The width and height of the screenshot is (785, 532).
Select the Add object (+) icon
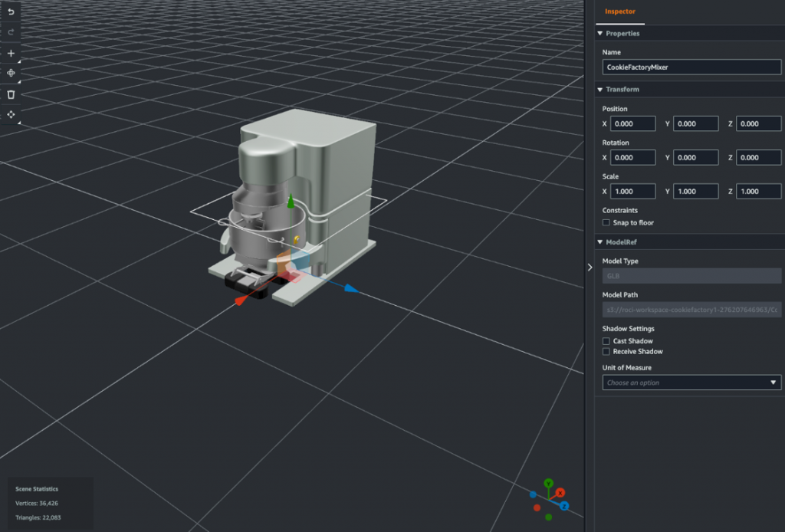coord(11,53)
